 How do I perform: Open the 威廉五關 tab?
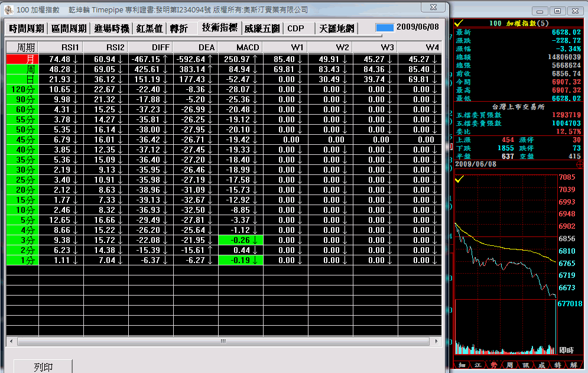262,28
